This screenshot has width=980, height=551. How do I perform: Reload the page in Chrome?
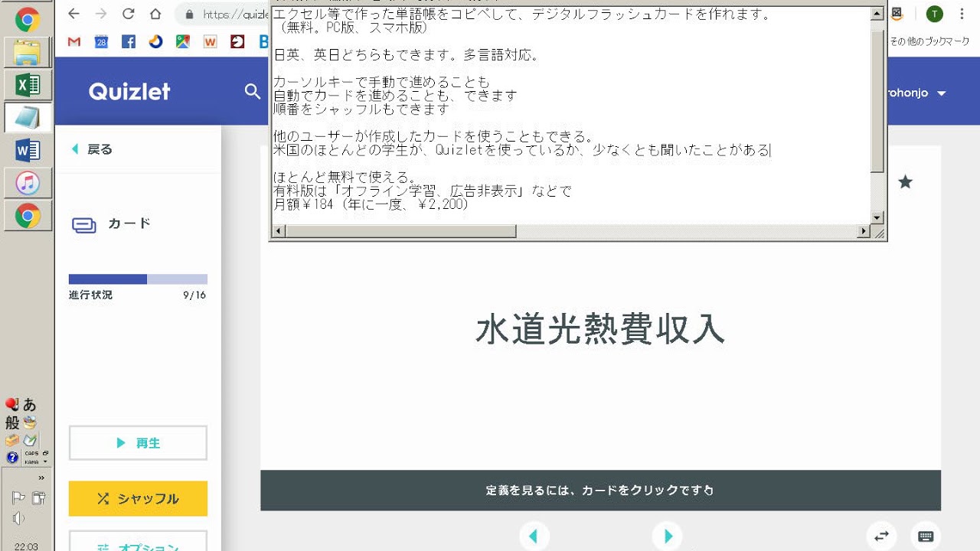[x=129, y=14]
